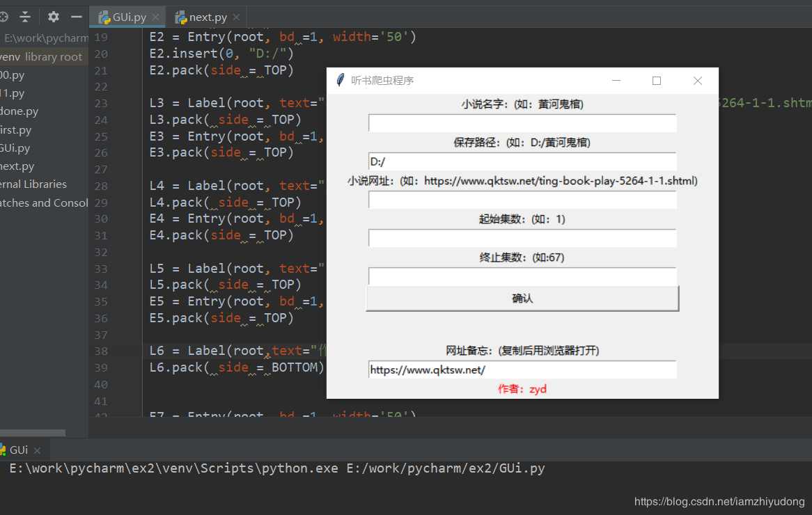Open next.py in the project tree
The image size is (812, 515).
point(17,166)
